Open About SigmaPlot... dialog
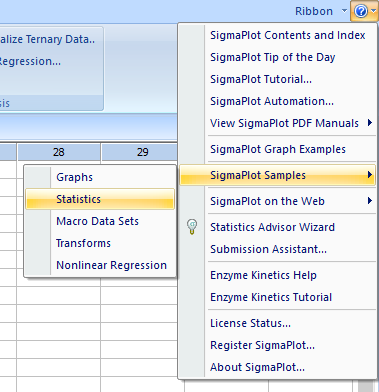 (x=277, y=367)
